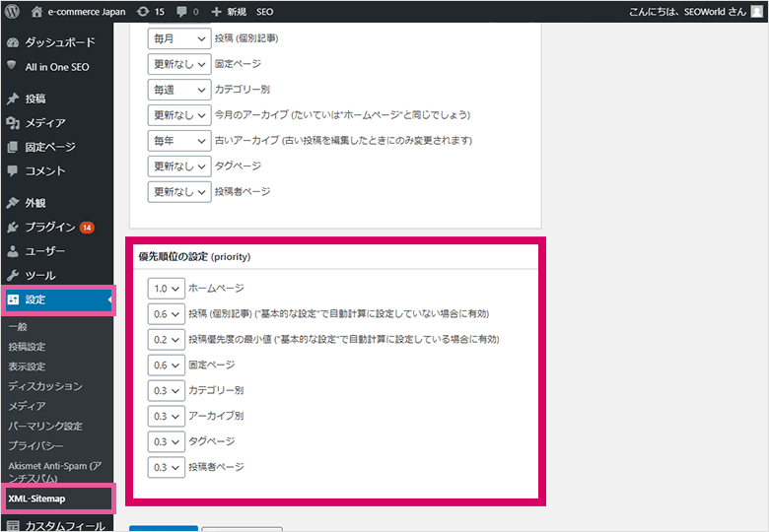
Task: Click the blue save button at bottom
Action: (164, 529)
